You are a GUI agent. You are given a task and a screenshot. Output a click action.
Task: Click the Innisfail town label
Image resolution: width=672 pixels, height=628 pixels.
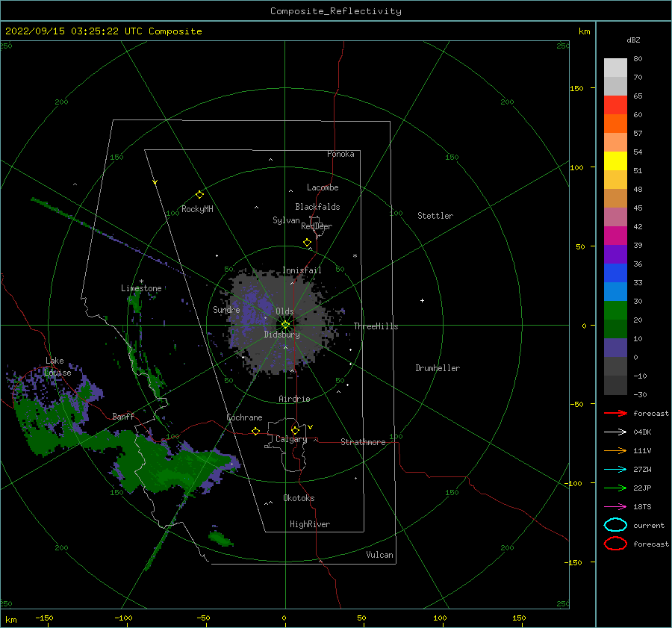[302, 270]
